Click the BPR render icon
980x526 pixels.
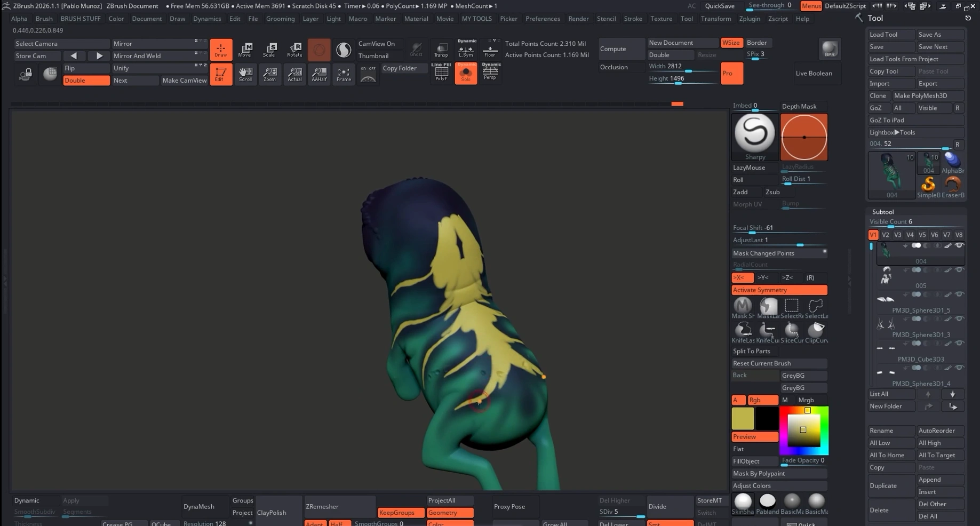click(x=830, y=49)
